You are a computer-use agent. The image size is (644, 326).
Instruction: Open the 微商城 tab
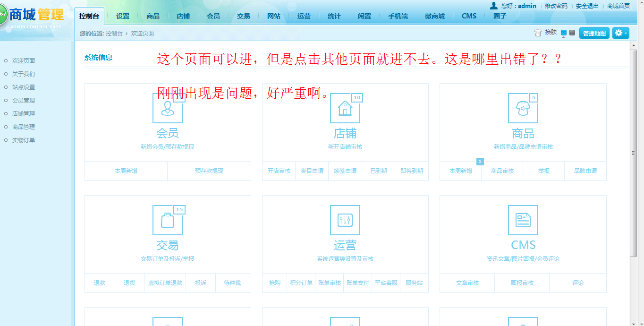point(435,16)
